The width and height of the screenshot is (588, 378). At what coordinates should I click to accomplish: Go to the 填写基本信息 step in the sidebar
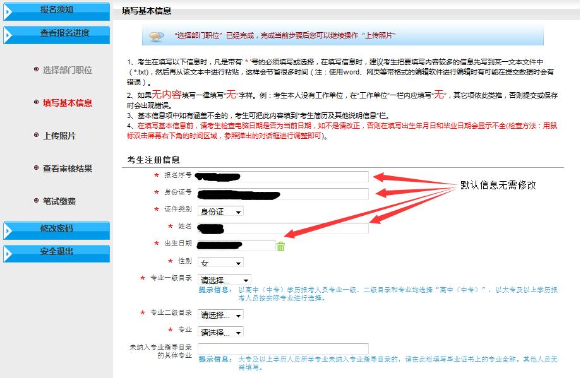click(x=68, y=103)
